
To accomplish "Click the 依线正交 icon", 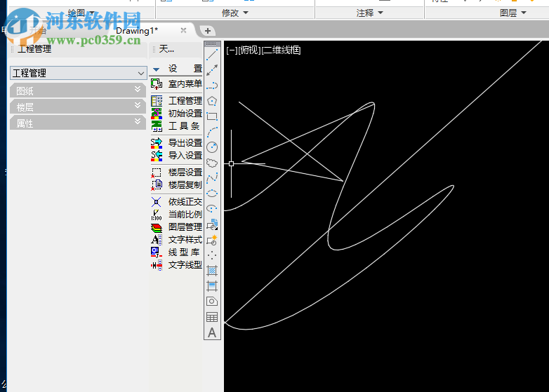I will [x=157, y=202].
